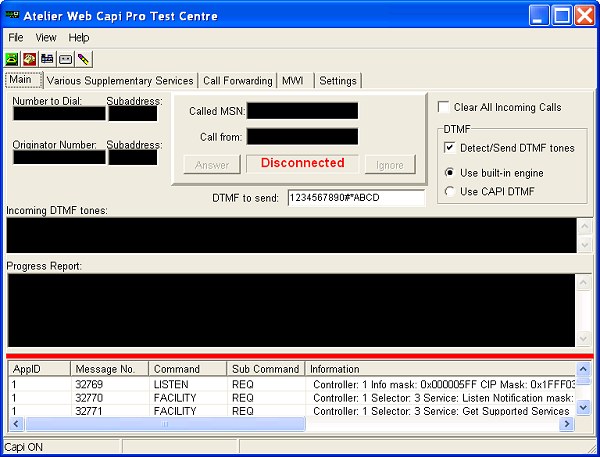Viewport: 600px width, 457px height.
Task: Switch to the Call Forwarding tab
Action: [238, 81]
